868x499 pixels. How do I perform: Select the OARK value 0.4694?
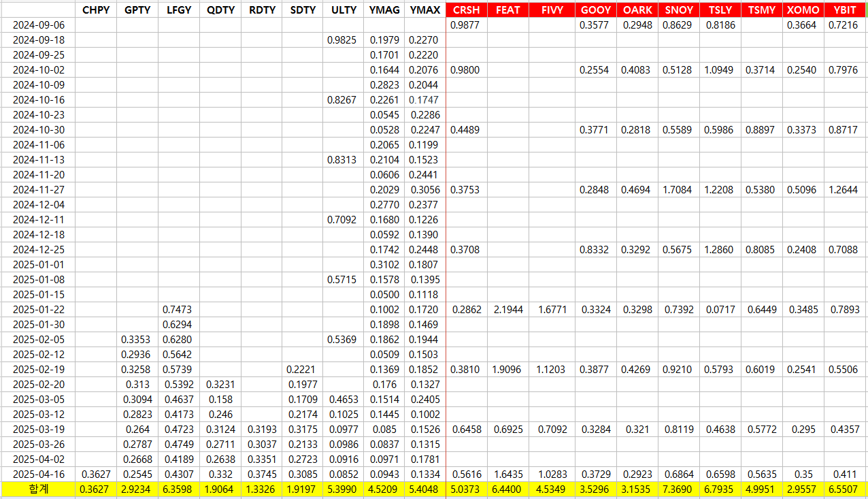pos(637,189)
